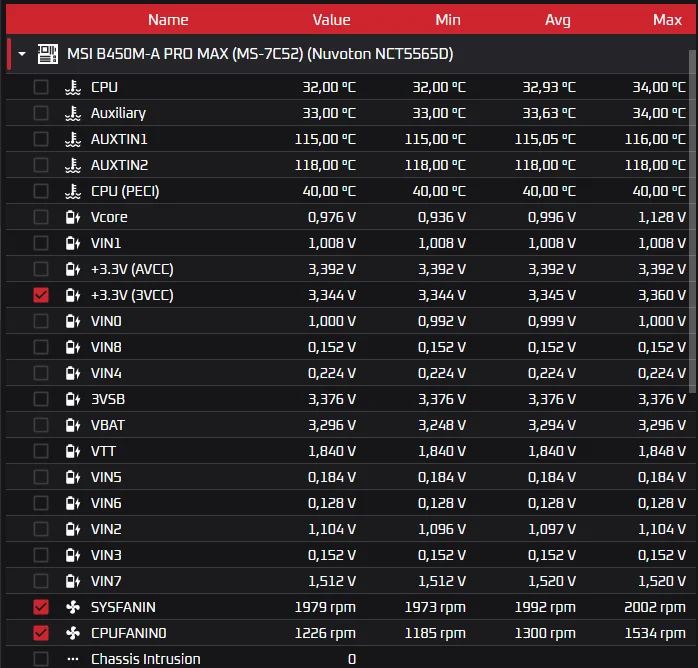Click the voltage icon beside VBAT
The image size is (698, 668).
pos(73,425)
